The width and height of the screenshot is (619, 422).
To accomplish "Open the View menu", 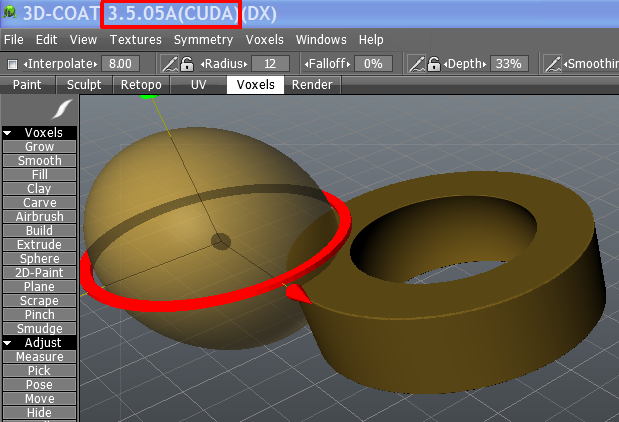I will pyautogui.click(x=83, y=39).
